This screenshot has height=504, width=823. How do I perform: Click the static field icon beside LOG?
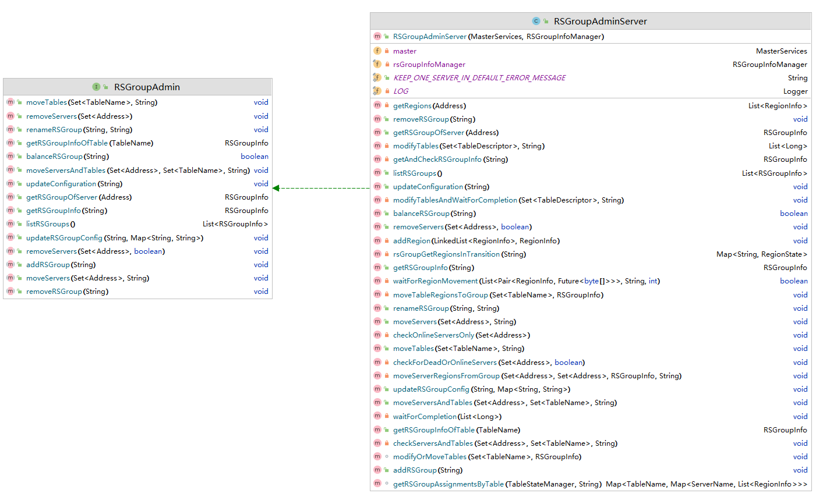point(377,91)
